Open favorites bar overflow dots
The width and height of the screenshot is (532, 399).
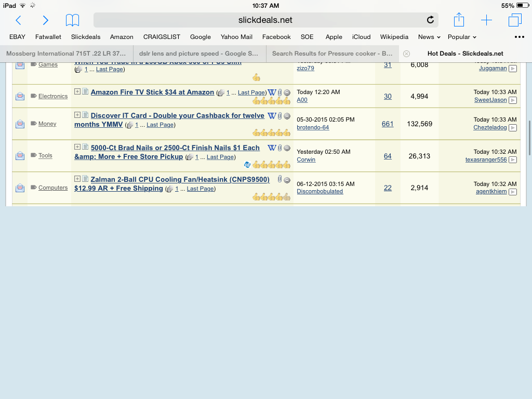coord(519,37)
